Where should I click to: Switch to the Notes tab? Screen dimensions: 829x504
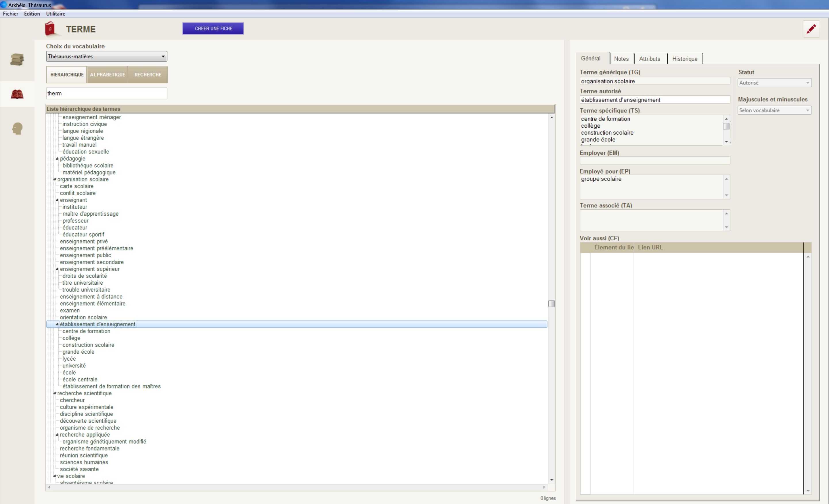point(621,58)
